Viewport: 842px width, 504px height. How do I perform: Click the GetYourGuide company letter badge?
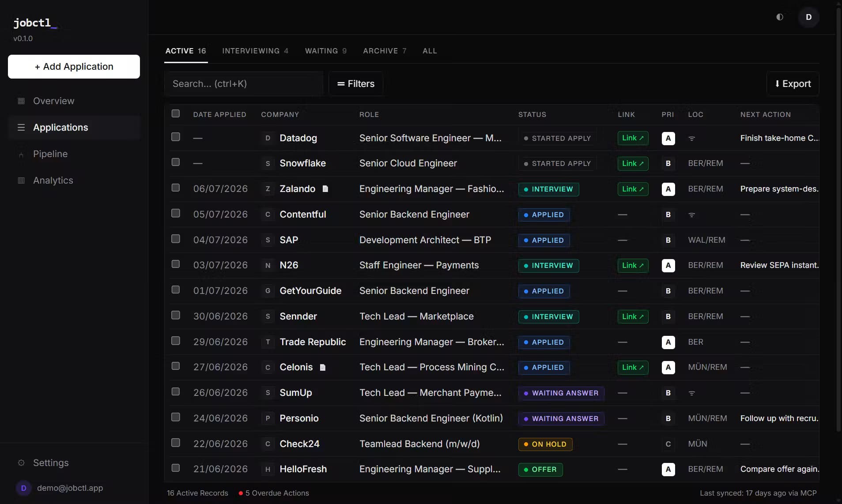tap(268, 291)
